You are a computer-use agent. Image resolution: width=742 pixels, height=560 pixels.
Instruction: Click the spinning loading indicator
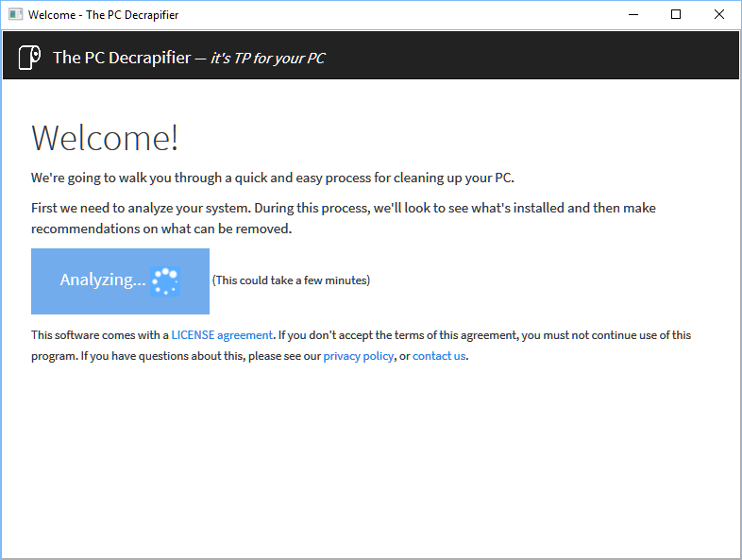165,280
